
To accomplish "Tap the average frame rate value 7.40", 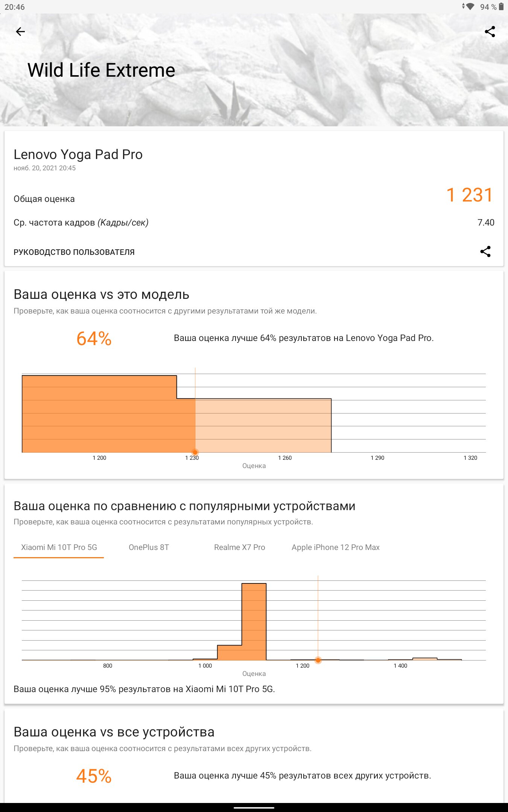I will 485,223.
